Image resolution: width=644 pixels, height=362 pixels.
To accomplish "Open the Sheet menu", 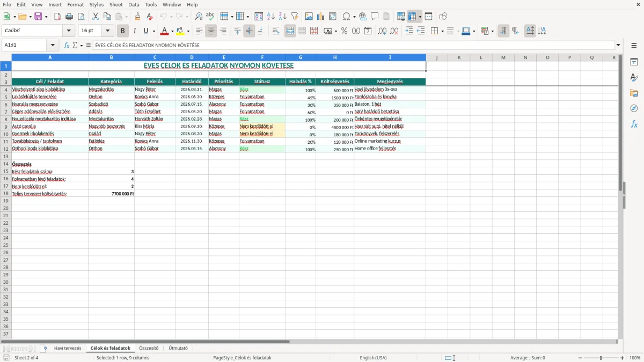I will point(116,4).
